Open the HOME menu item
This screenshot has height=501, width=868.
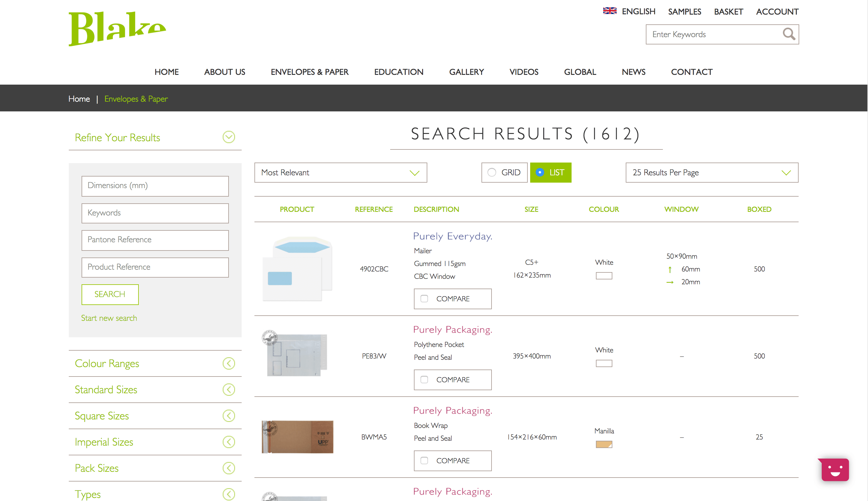[x=166, y=72]
